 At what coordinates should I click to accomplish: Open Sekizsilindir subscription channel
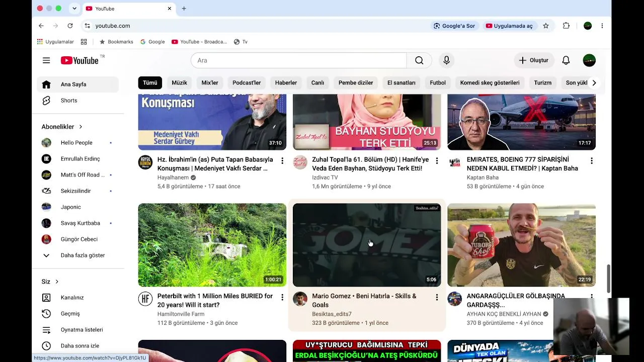point(77,191)
